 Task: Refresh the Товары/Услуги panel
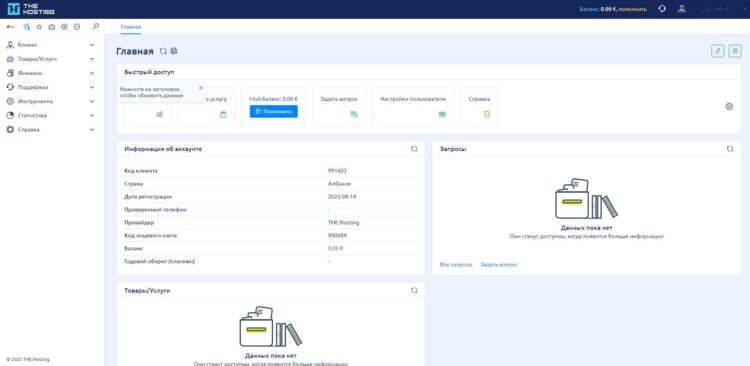[x=414, y=290]
